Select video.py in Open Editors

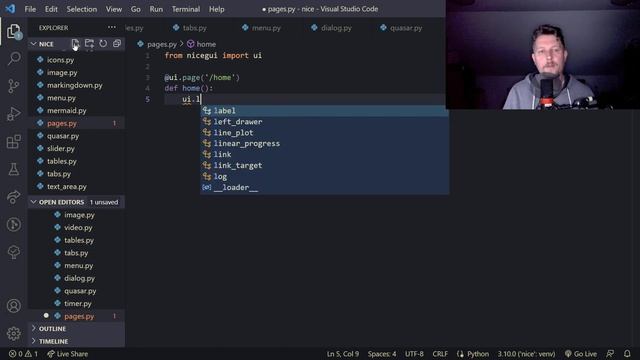click(x=77, y=227)
